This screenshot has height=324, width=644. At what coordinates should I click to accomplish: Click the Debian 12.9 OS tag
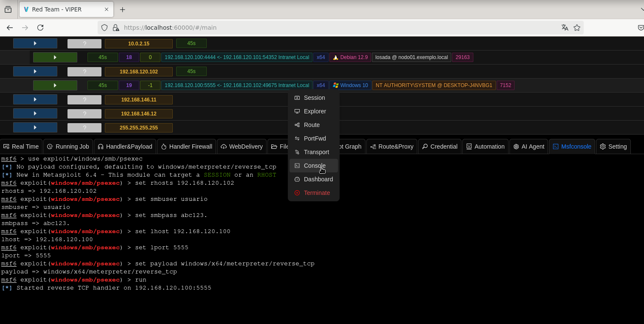(350, 57)
